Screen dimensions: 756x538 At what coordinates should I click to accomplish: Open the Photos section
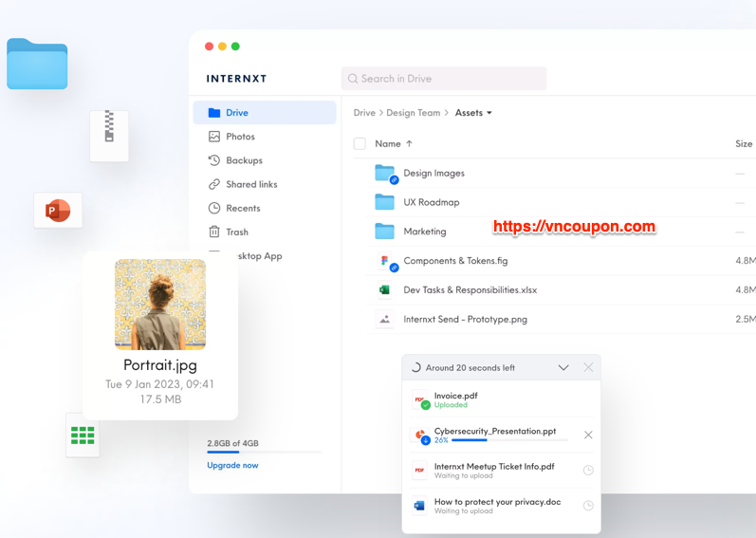click(240, 137)
